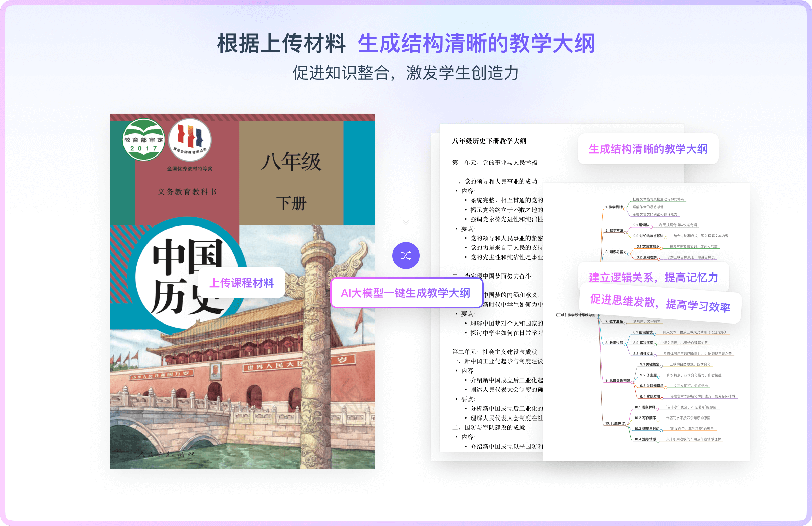
Task: Click mind map node 2. 教学方法
Action: 614,230
